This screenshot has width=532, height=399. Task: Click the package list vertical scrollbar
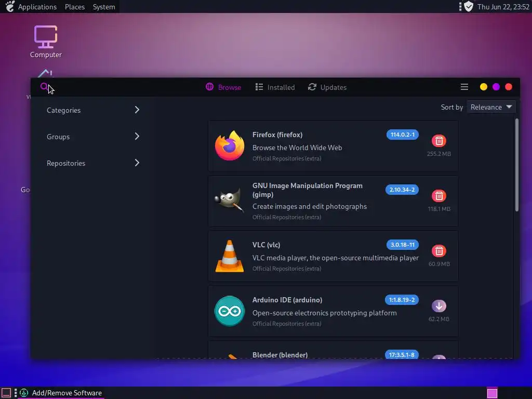517,165
